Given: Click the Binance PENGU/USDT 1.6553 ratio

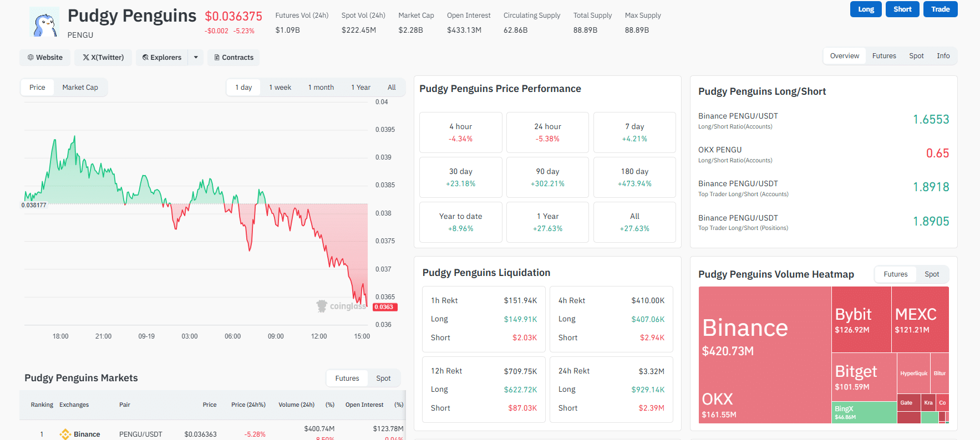Looking at the screenshot, I should (931, 120).
